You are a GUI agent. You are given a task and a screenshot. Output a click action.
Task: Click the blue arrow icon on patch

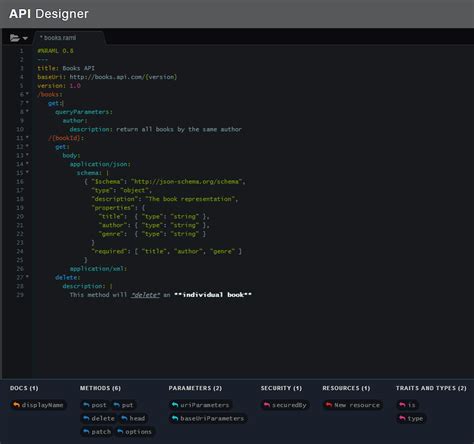(x=86, y=431)
